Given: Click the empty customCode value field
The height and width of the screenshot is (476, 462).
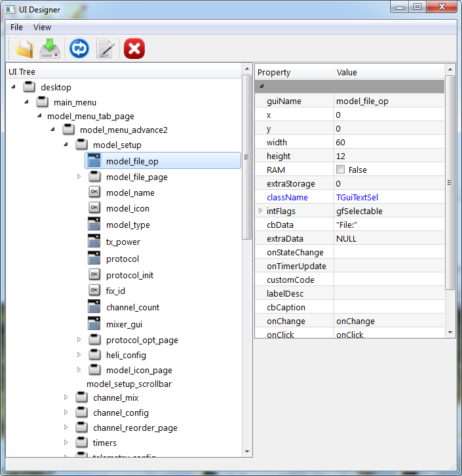Looking at the screenshot, I should [x=389, y=280].
